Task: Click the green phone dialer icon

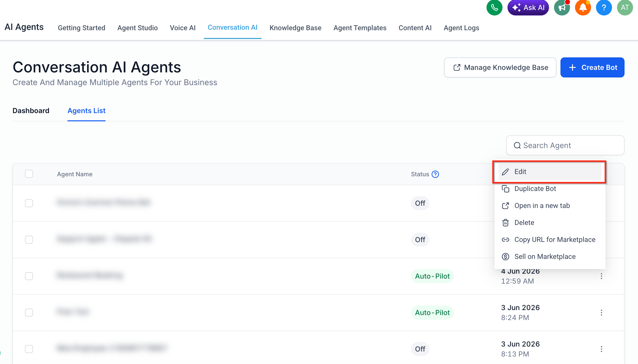Action: point(494,7)
